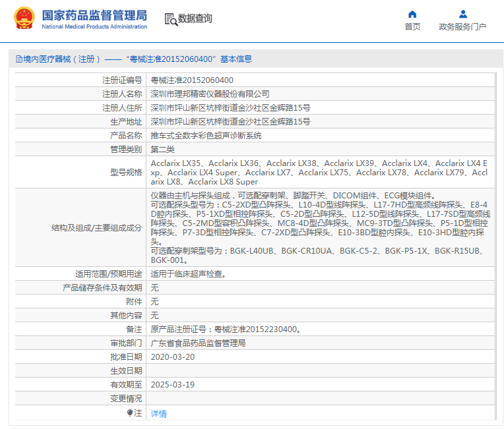Click the 变更情况 label

coord(126,398)
